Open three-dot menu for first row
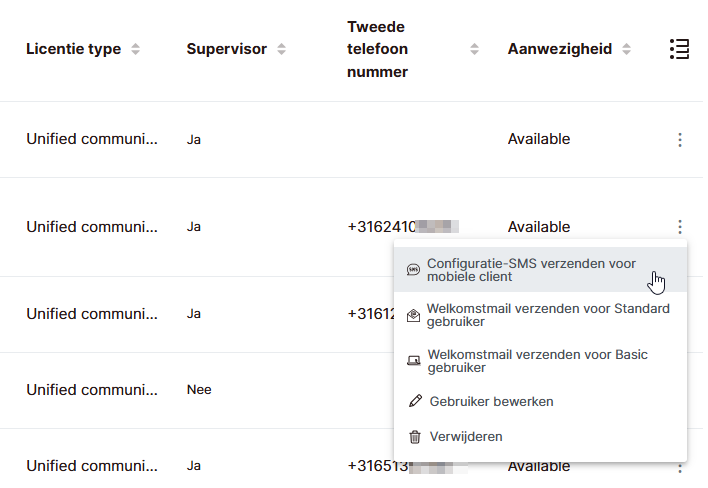 click(x=680, y=140)
